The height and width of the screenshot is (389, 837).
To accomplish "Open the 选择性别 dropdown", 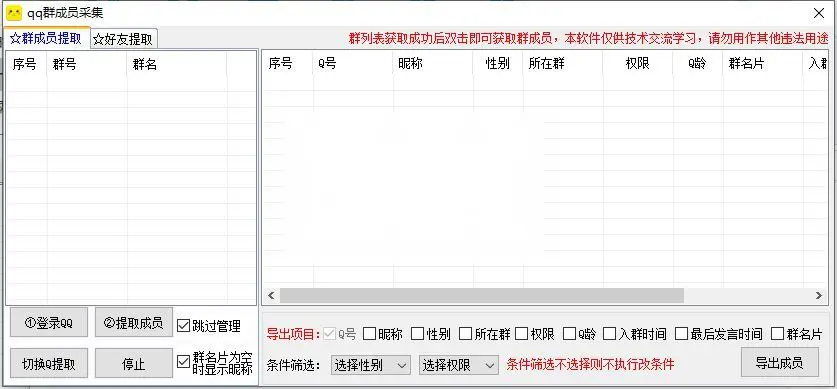I will coord(370,365).
